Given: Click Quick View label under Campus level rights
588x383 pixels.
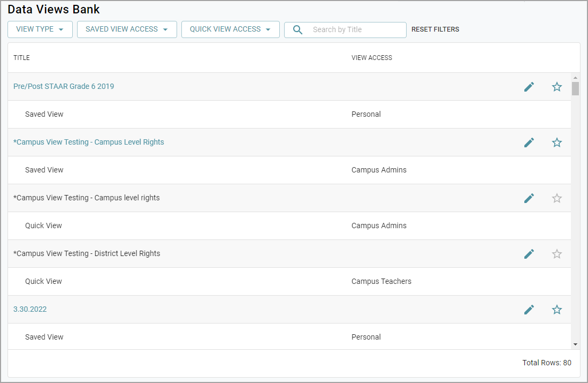Looking at the screenshot, I should coord(43,226).
